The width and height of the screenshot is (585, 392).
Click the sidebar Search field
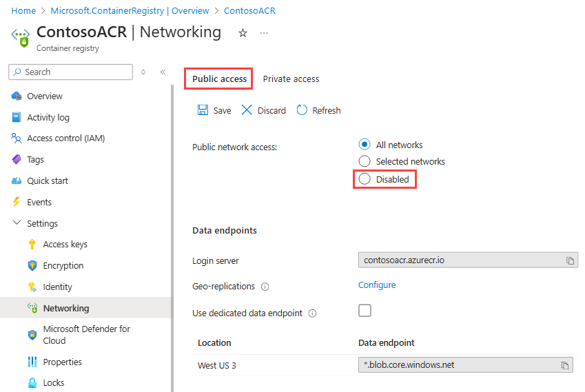point(76,72)
